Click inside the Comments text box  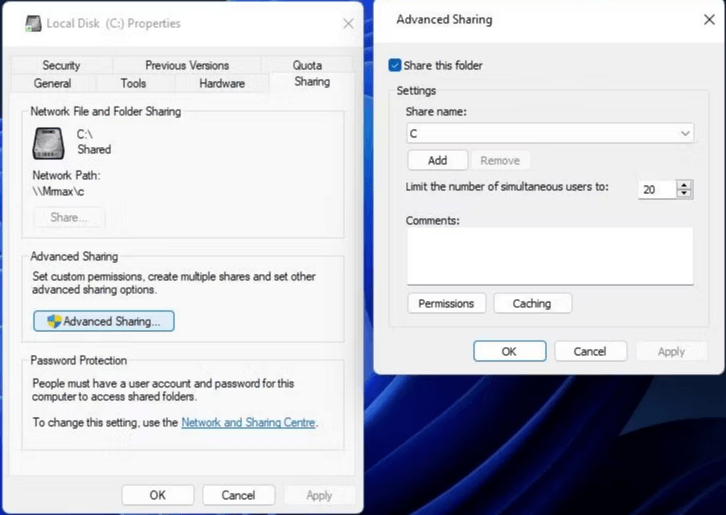point(549,256)
